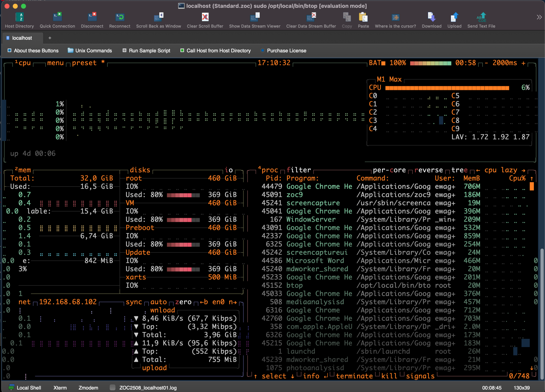
Task: Click select down arrow in footer
Action: click(x=292, y=376)
